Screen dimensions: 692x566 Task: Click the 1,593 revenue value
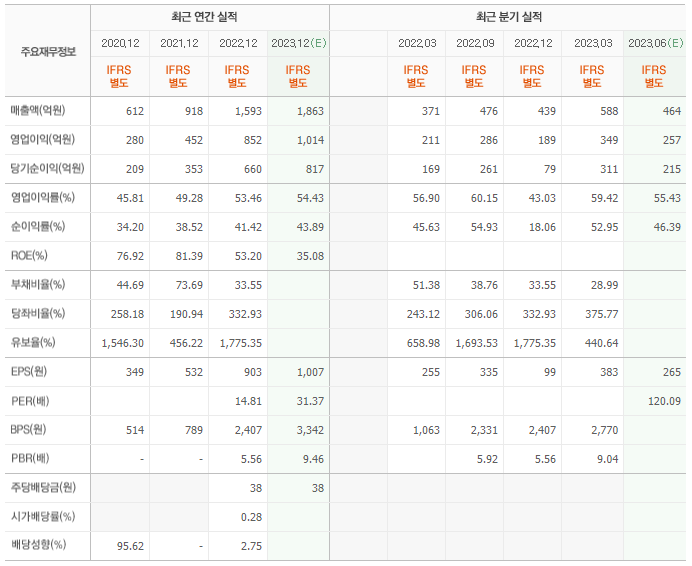248,111
